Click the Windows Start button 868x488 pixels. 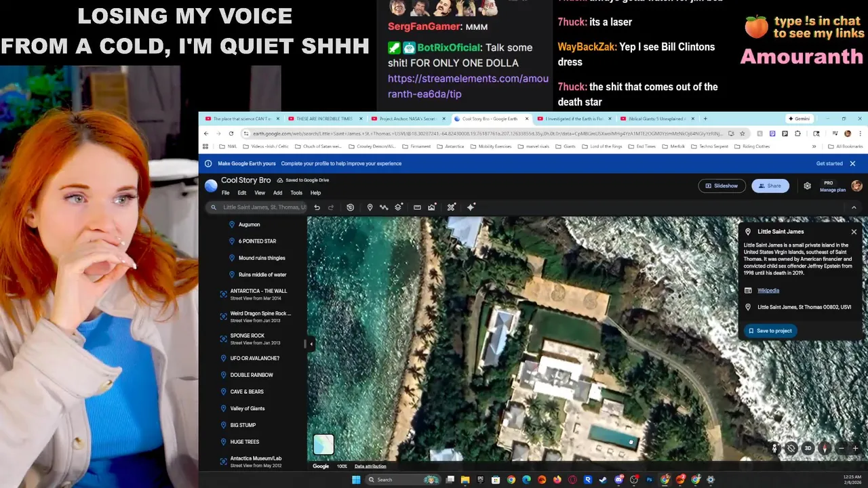(356, 480)
